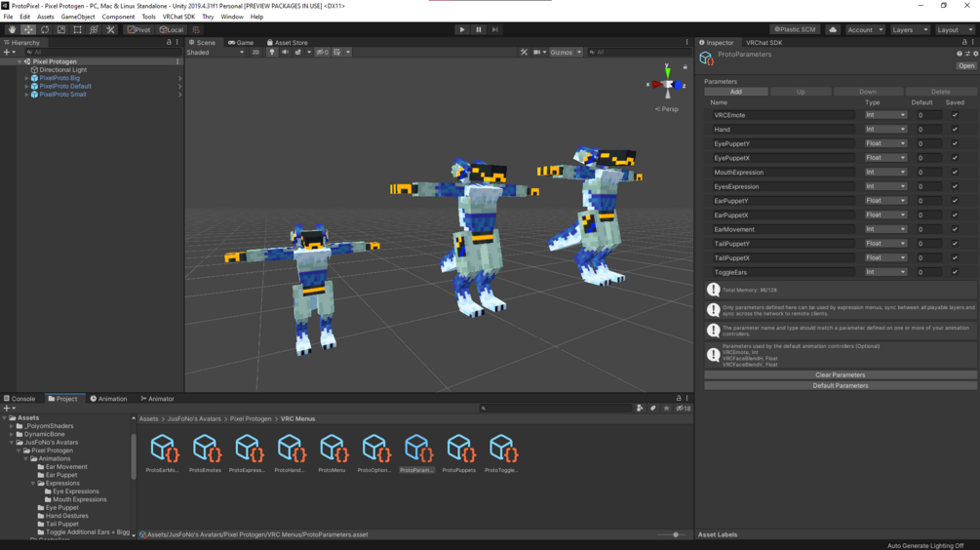
Task: Toggle scene audio icon
Action: click(x=285, y=53)
